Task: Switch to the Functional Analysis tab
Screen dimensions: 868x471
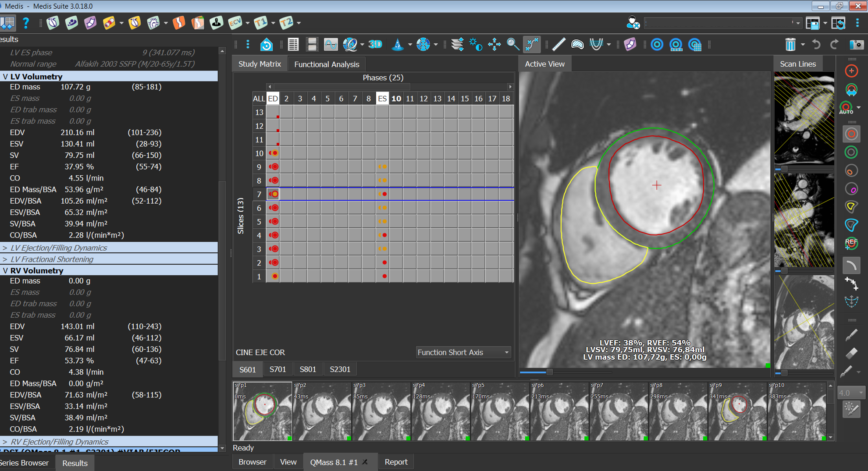Action: pyautogui.click(x=326, y=64)
